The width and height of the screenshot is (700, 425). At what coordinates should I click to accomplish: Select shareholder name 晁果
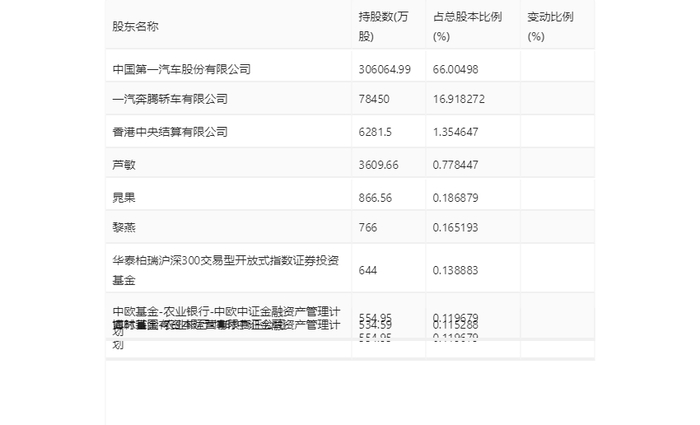click(124, 197)
